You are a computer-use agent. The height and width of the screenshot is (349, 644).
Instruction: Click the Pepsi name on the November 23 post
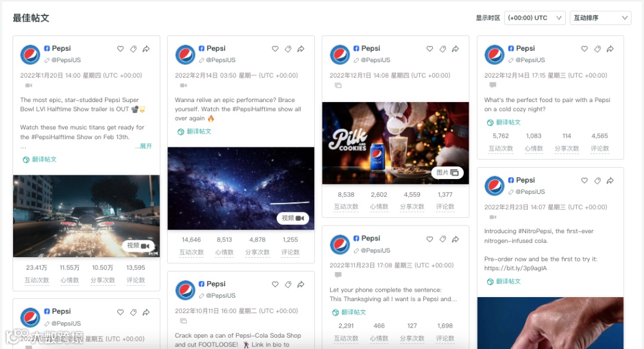(x=371, y=239)
